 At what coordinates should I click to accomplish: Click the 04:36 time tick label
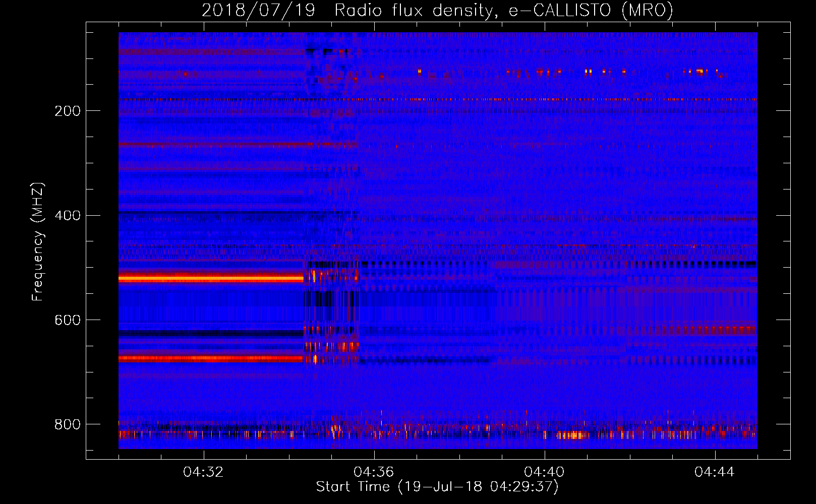point(374,472)
